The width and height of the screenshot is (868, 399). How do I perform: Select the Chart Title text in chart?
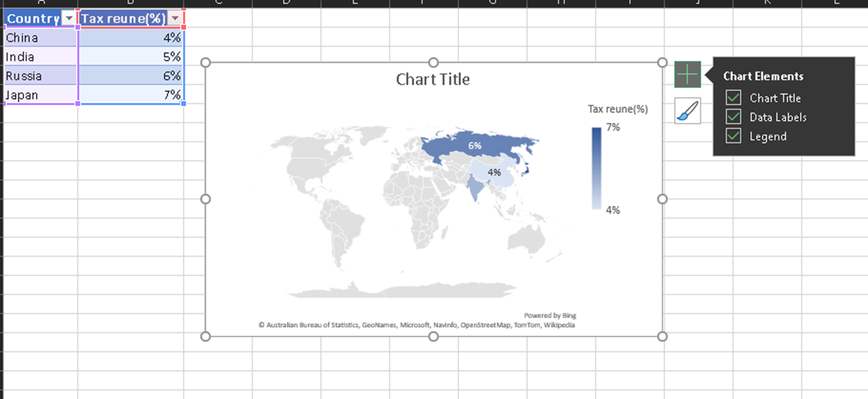pos(433,79)
